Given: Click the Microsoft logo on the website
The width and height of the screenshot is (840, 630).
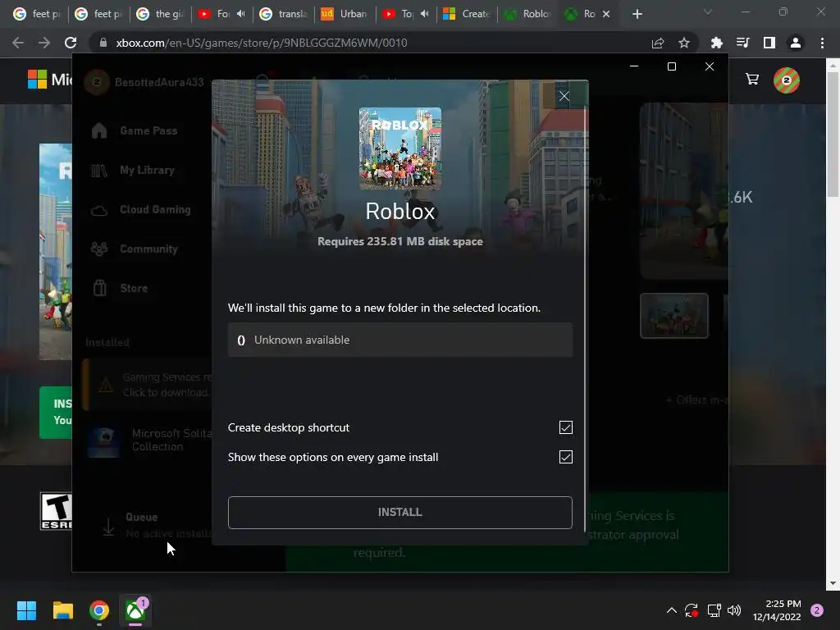Looking at the screenshot, I should 38,80.
